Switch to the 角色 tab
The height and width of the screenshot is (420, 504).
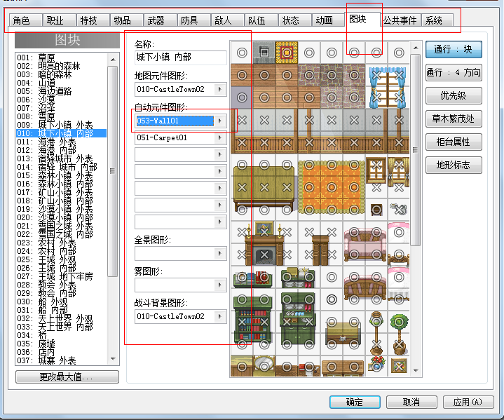[25, 20]
